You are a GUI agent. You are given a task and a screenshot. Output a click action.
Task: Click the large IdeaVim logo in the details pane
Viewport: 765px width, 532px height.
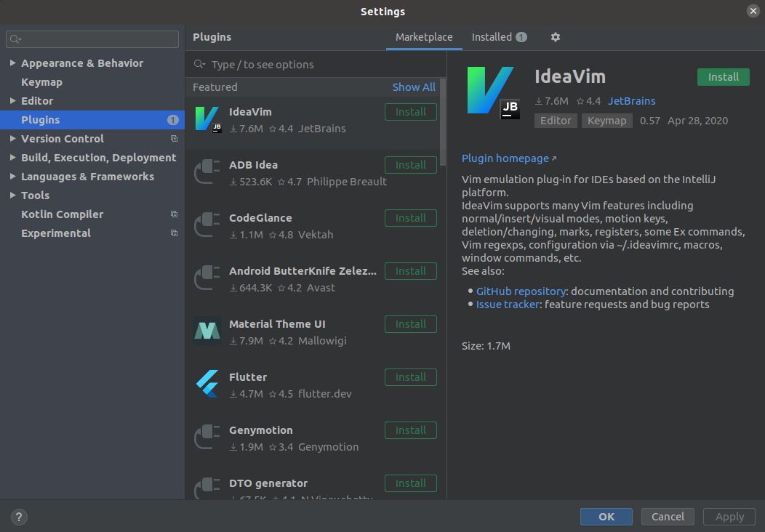(493, 93)
